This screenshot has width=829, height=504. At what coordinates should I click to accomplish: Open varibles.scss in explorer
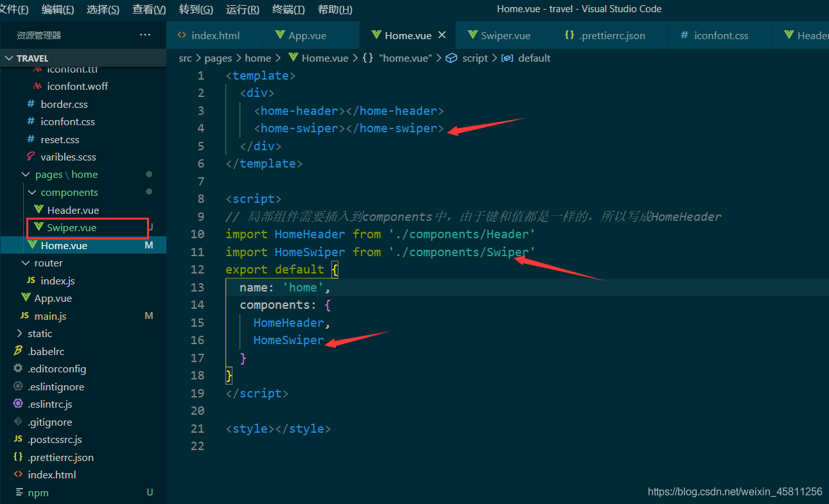(68, 157)
